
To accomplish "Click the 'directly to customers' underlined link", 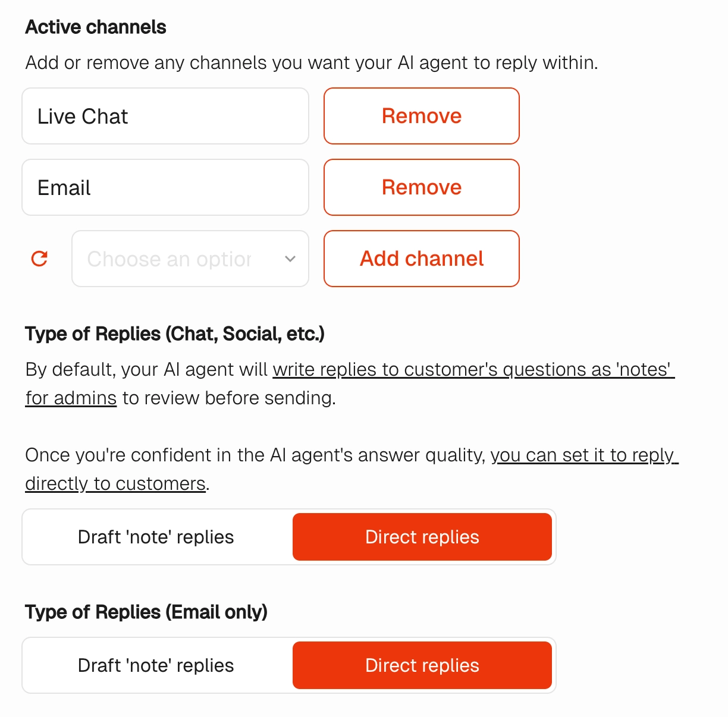I will point(115,483).
